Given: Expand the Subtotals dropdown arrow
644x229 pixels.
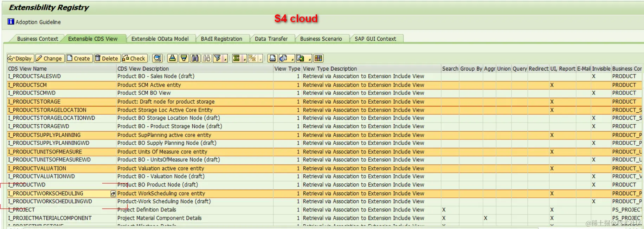Looking at the screenshot, I should 260,58.
